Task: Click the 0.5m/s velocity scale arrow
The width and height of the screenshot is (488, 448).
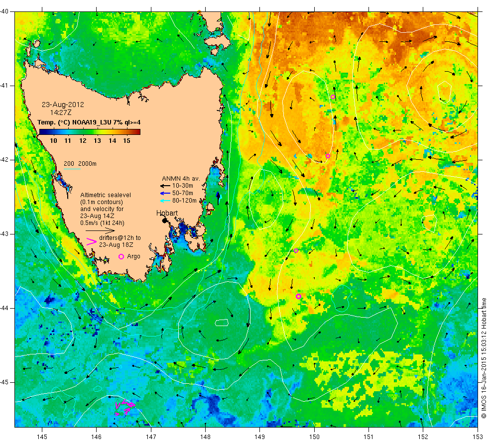Action: [x=100, y=230]
